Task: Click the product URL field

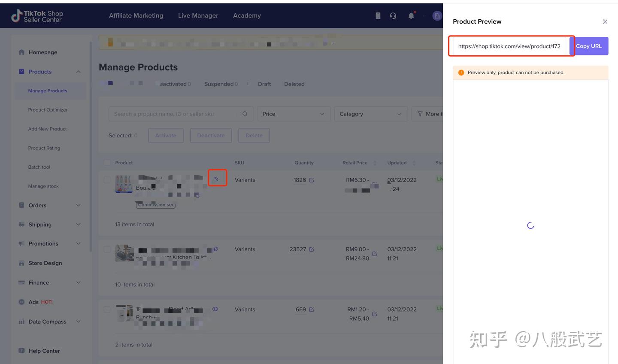Action: click(x=509, y=46)
